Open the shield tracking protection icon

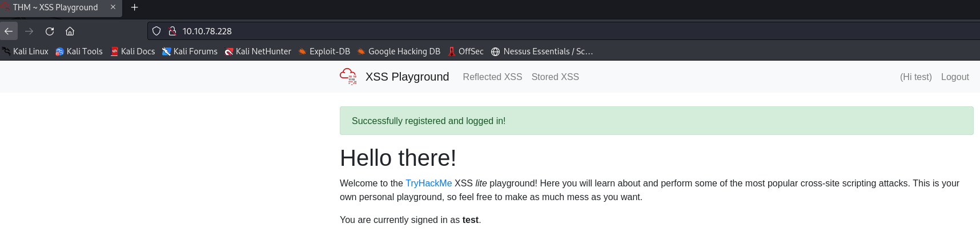tap(156, 31)
